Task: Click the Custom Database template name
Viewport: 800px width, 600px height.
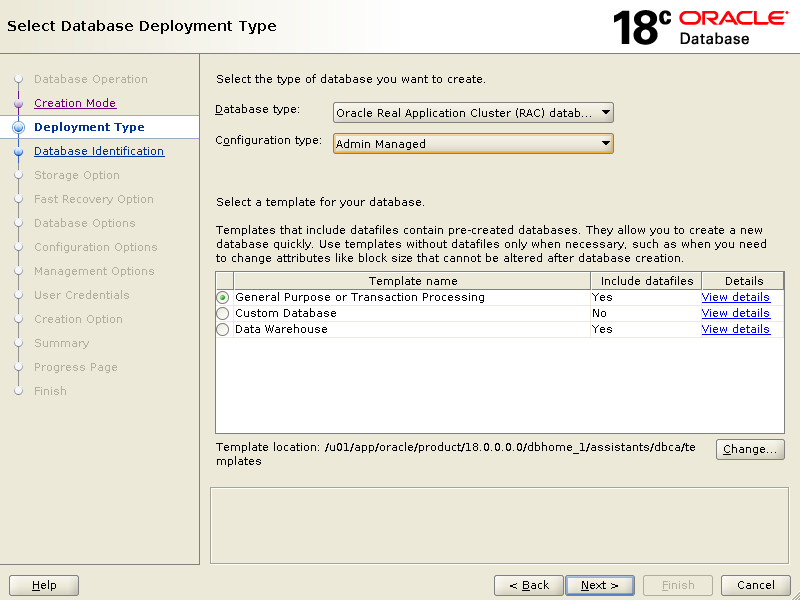Action: pyautogui.click(x=286, y=313)
